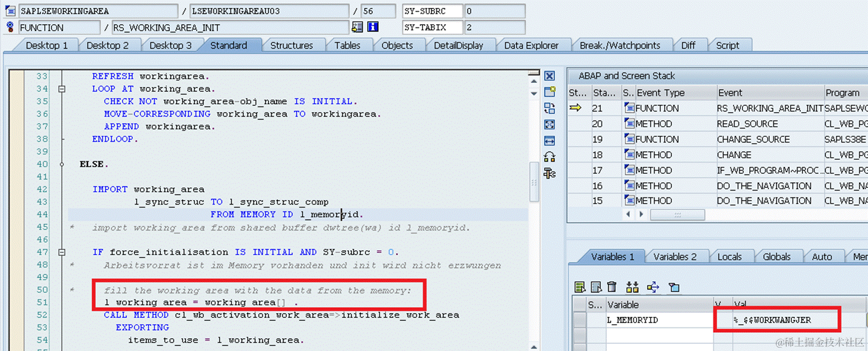Switch to the Desktop 2 tab
868x351 pixels.
coord(108,45)
